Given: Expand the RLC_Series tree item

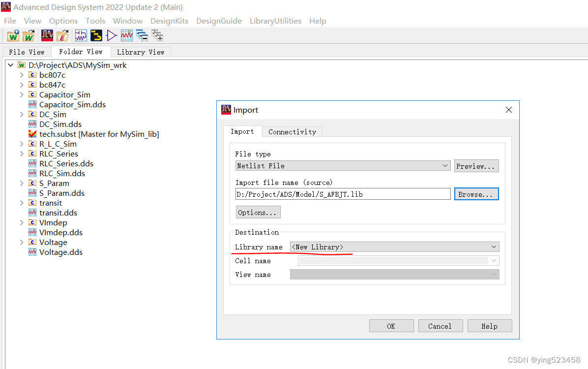Looking at the screenshot, I should tap(22, 154).
